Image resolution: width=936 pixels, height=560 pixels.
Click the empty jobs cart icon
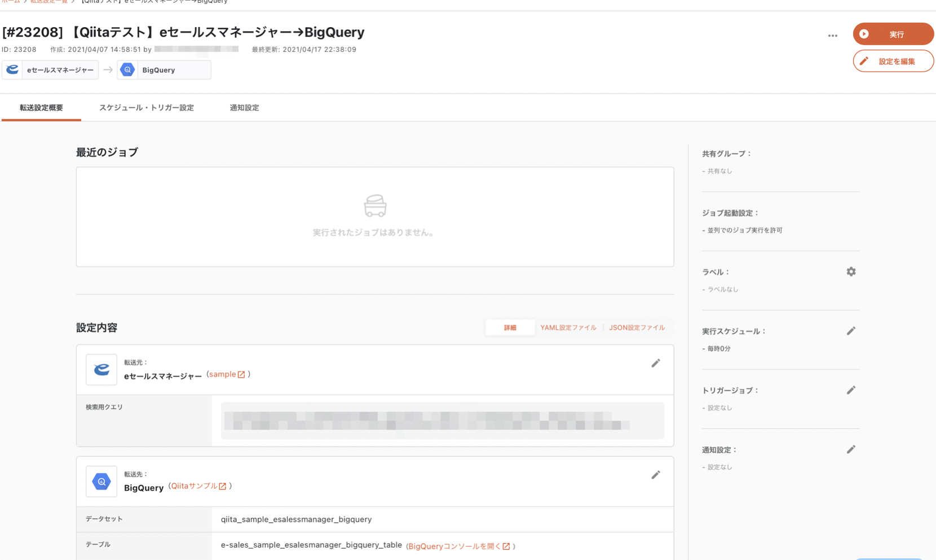coord(375,206)
